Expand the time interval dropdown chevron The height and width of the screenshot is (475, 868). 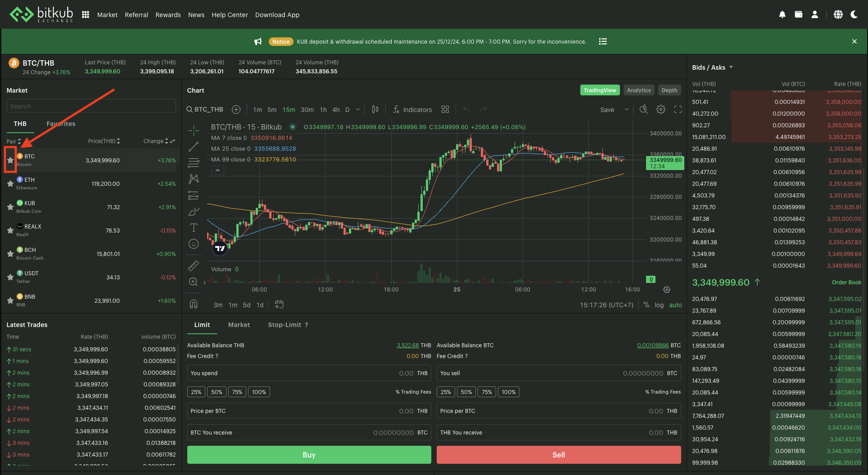(358, 109)
